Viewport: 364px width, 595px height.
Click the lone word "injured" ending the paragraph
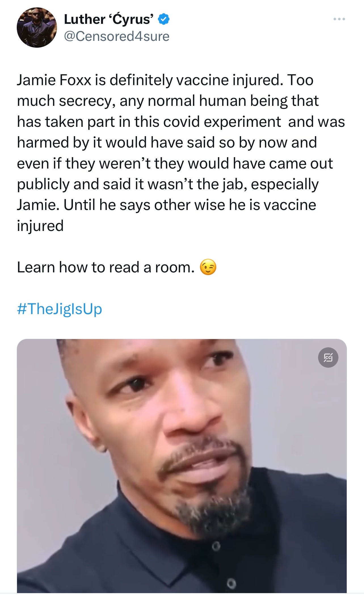tap(40, 226)
